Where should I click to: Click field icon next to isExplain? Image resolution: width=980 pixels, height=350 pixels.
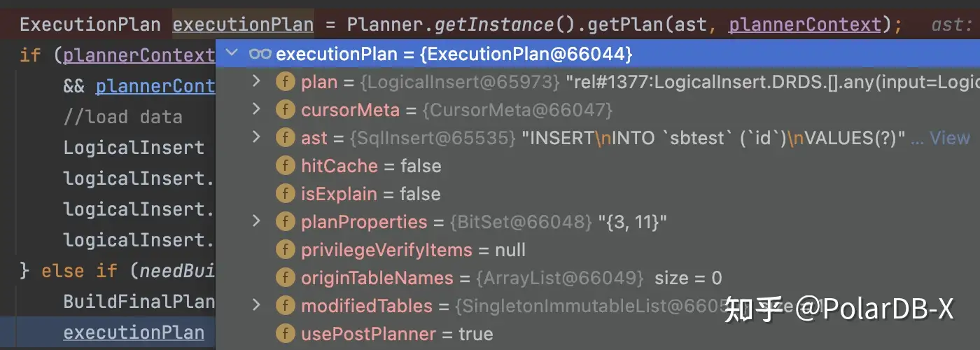[x=285, y=194]
